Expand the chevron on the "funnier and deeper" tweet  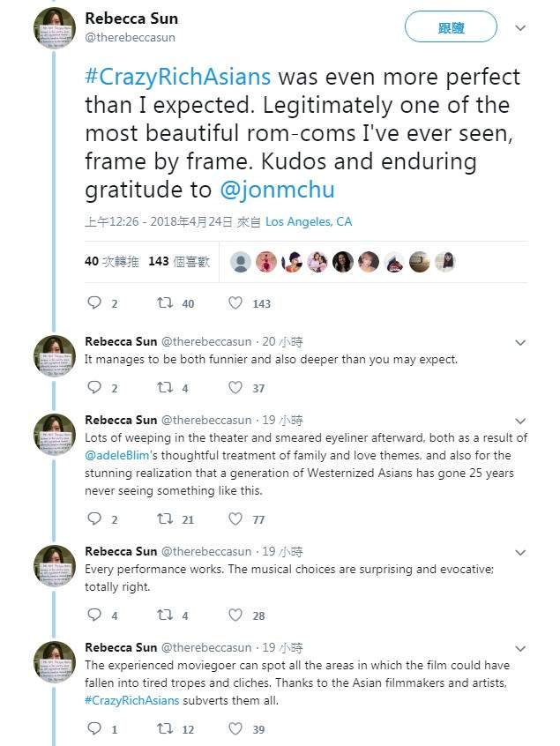(520, 342)
